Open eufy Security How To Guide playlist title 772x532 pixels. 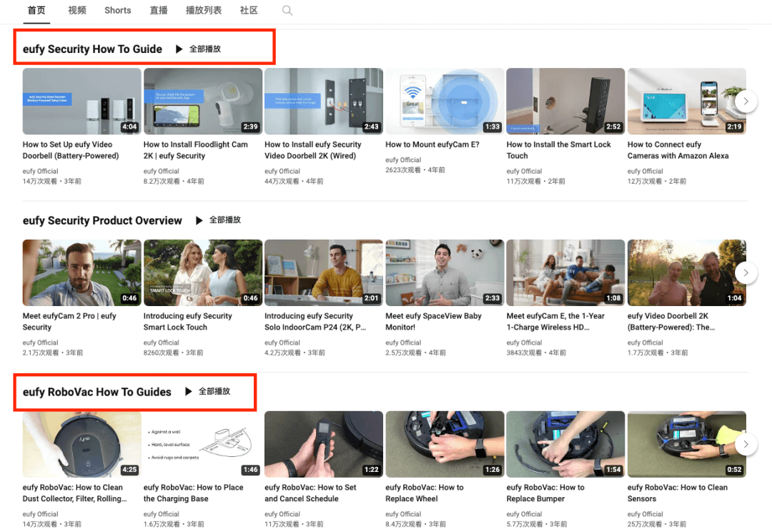pos(92,49)
